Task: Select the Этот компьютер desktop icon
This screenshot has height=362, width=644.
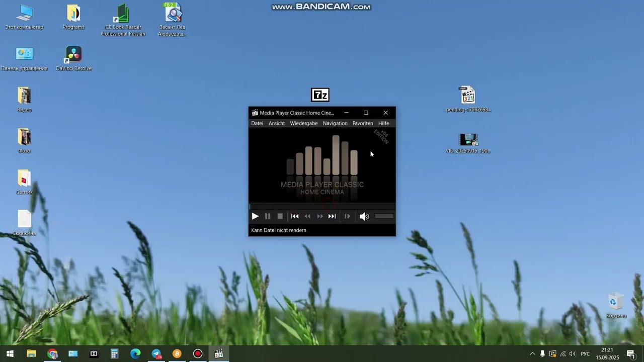Action: (24, 17)
